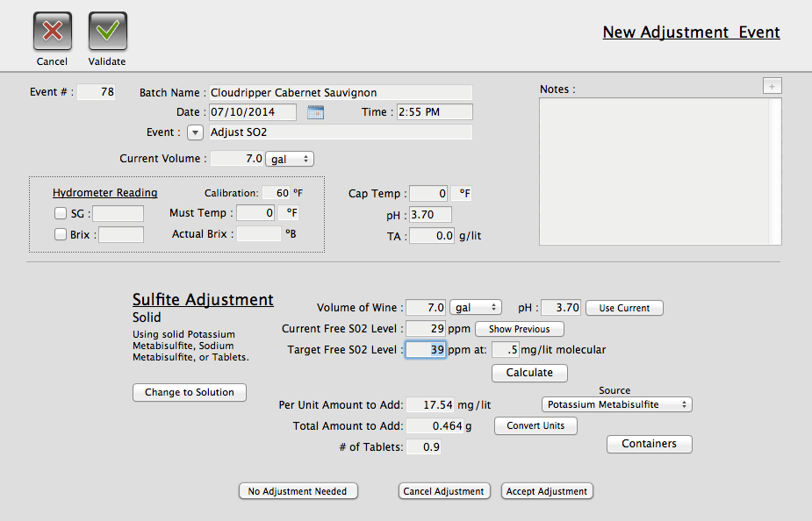Click the SG reading input field
812x521 pixels.
coord(119,213)
